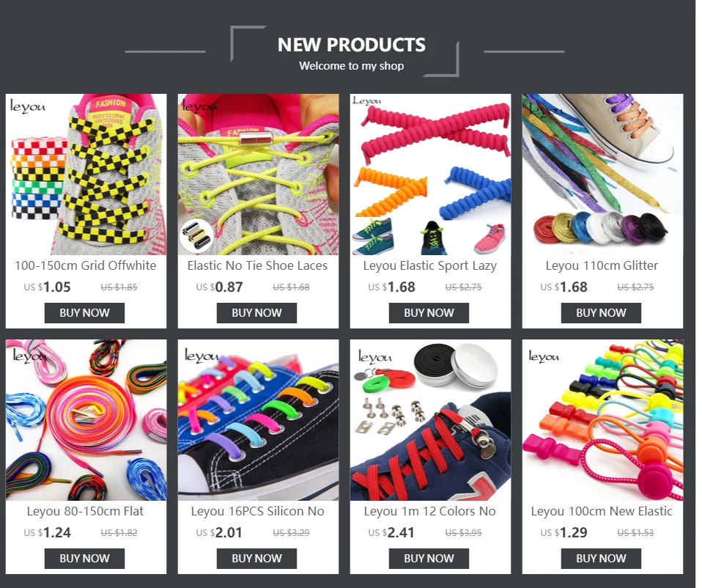Open the yellow checkered Grid Offwhite laces image
702x588 pixels.
pyautogui.click(x=86, y=174)
